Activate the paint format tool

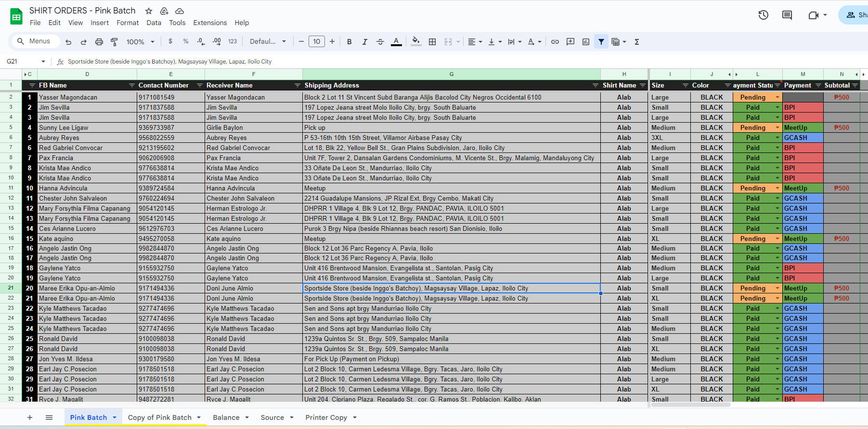tap(114, 42)
